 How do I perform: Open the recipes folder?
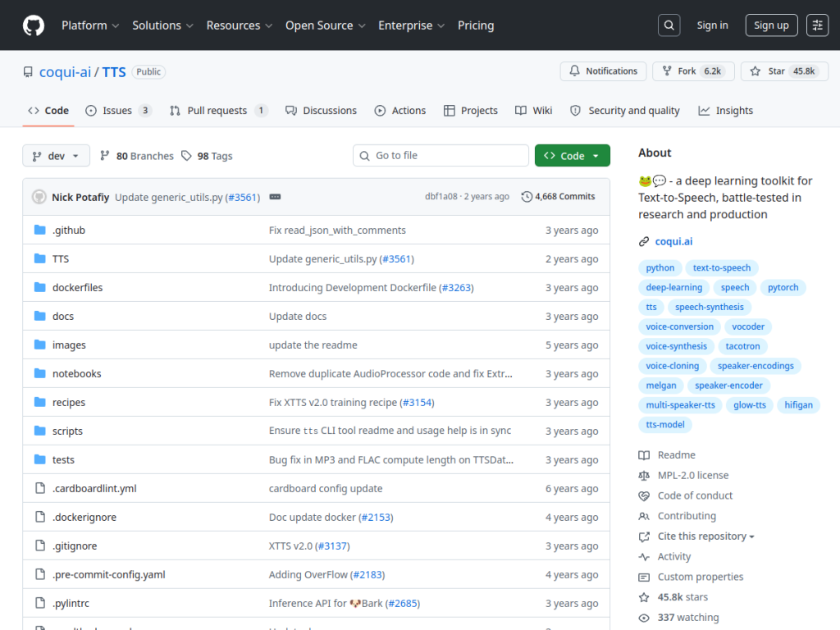[69, 402]
